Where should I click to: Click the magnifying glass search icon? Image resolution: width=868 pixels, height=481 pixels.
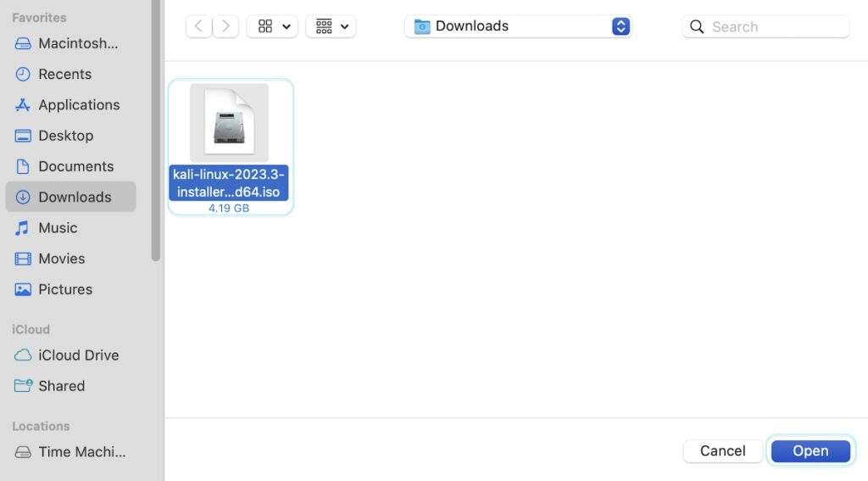click(x=697, y=26)
